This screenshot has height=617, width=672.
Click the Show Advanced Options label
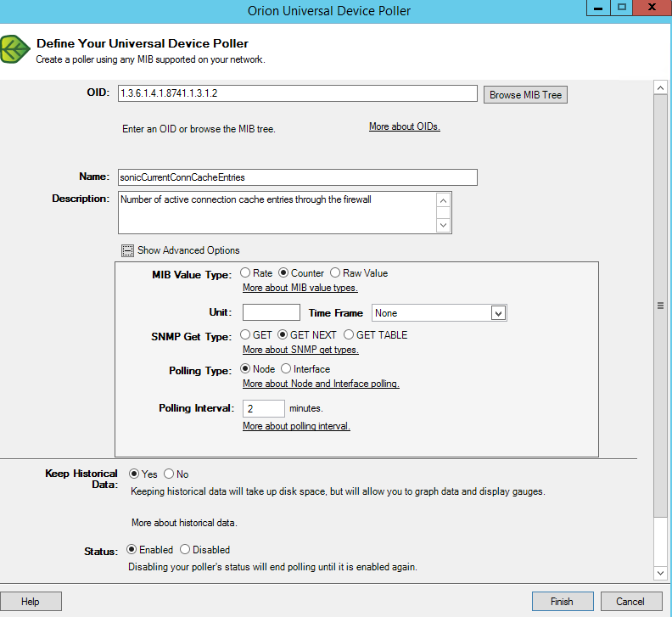tap(188, 250)
